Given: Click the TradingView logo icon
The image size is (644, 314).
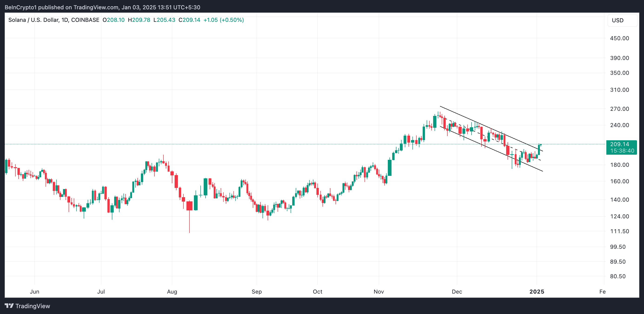Looking at the screenshot, I should click(x=9, y=306).
